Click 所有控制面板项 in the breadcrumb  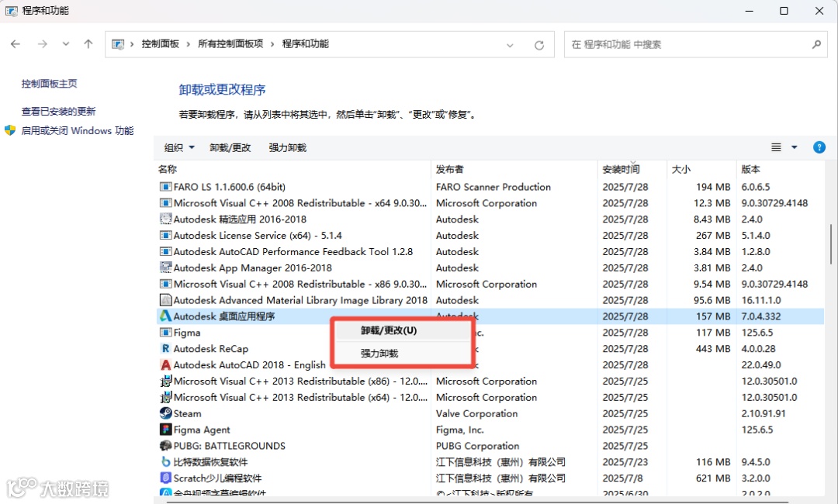click(x=230, y=44)
